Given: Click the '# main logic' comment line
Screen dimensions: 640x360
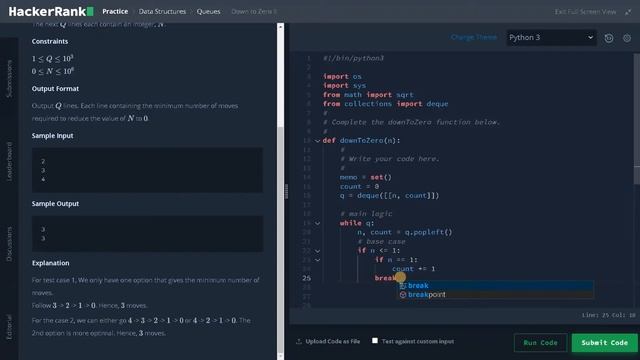Looking at the screenshot, I should [x=366, y=213].
